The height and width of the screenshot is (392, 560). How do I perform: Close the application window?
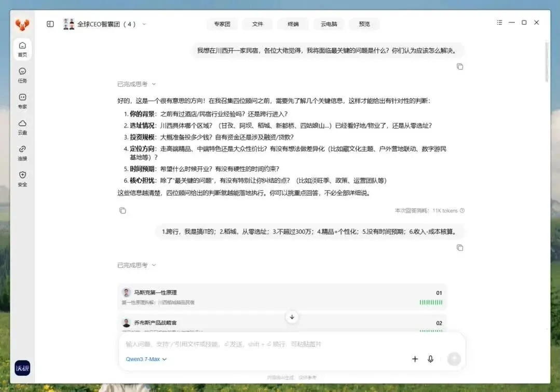point(537,22)
